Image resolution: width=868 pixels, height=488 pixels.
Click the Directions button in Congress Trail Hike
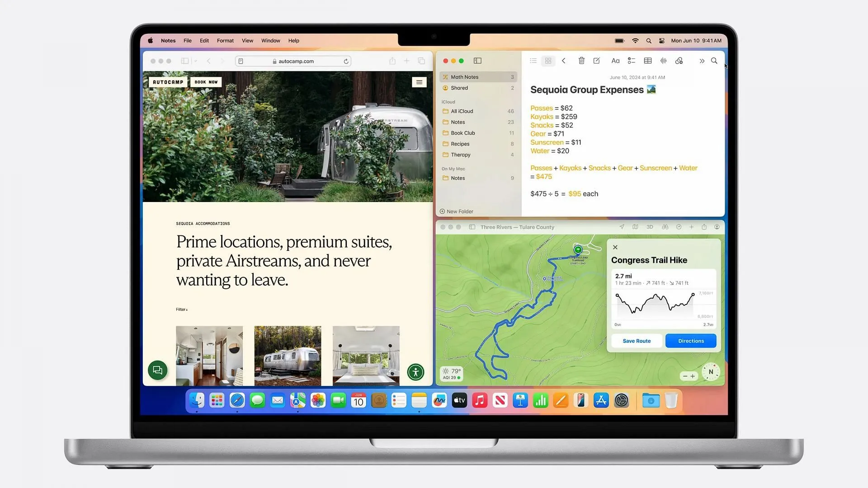(x=690, y=341)
